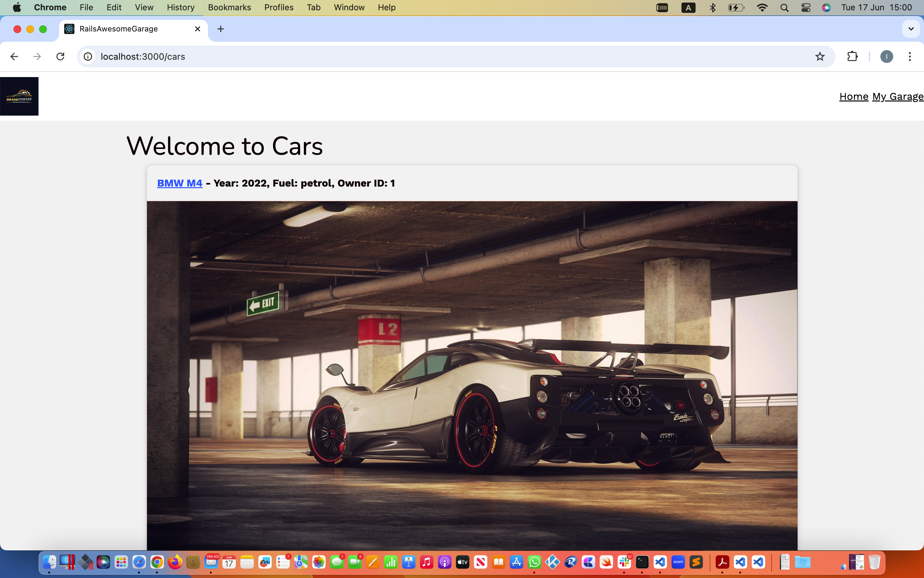Open Calendar from the dock
924x578 pixels.
click(229, 562)
